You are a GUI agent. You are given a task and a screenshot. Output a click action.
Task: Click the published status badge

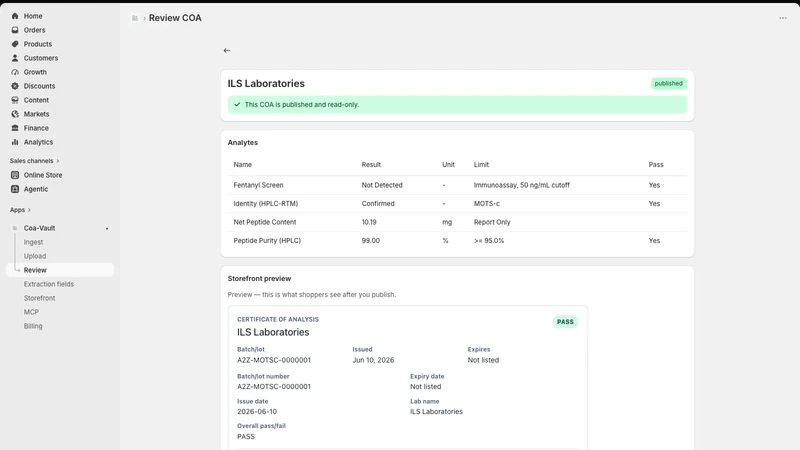(x=668, y=84)
